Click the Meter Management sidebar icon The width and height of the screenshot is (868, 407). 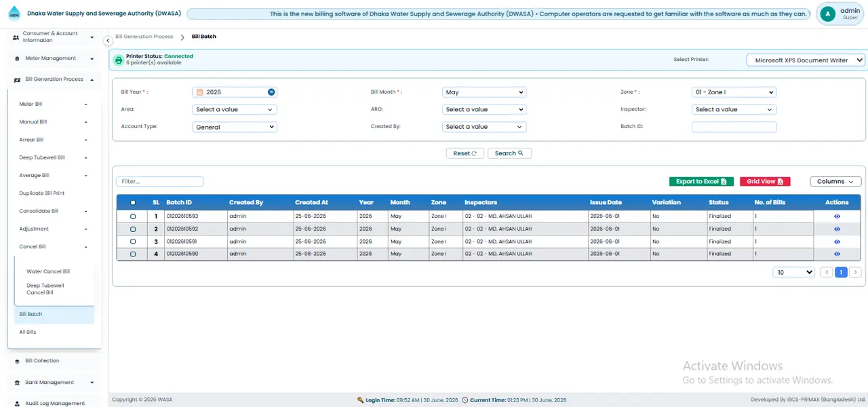(17, 59)
